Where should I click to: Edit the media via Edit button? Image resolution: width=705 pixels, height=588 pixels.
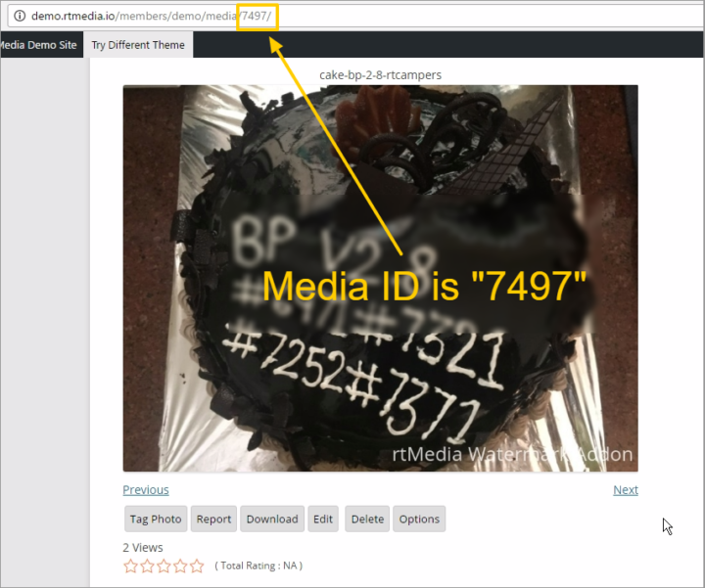pos(323,519)
